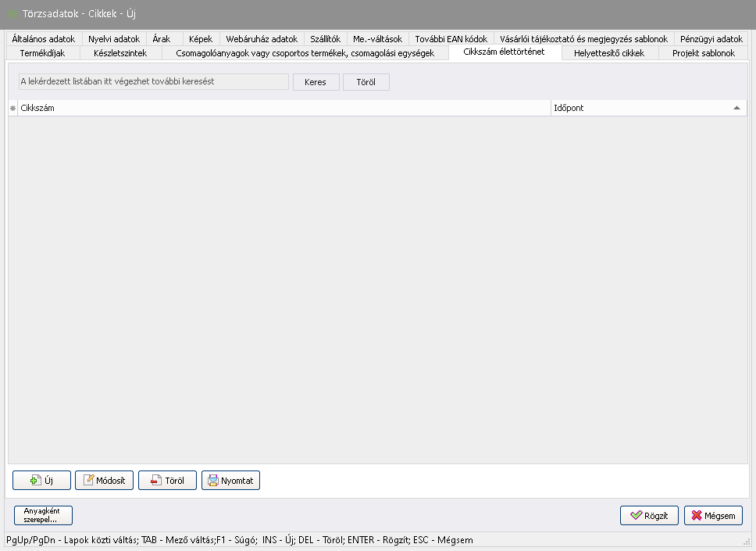Toggle sort arrow in Időpont column

coord(736,108)
